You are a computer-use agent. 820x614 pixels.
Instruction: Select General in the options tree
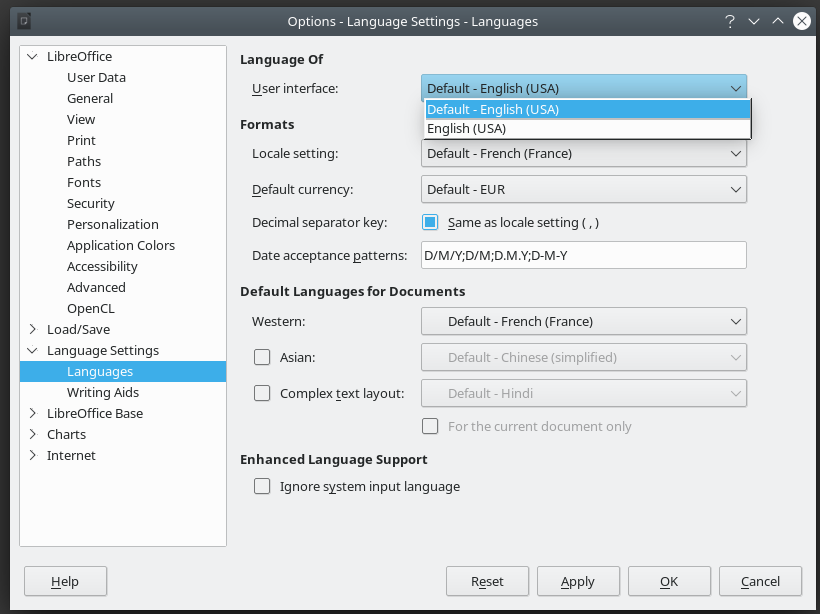[90, 98]
